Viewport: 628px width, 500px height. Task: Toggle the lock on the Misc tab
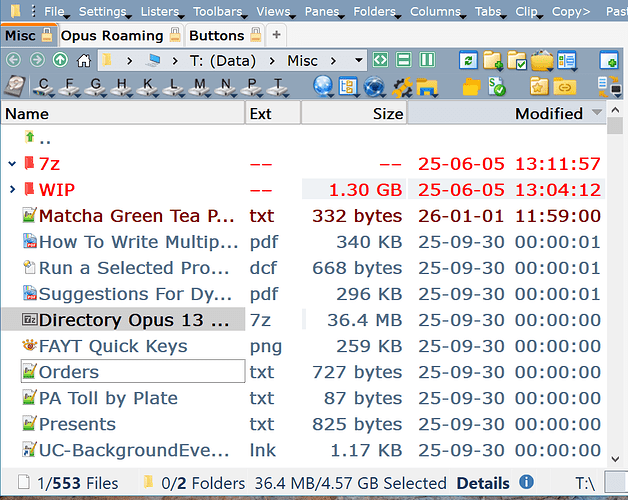(47, 35)
